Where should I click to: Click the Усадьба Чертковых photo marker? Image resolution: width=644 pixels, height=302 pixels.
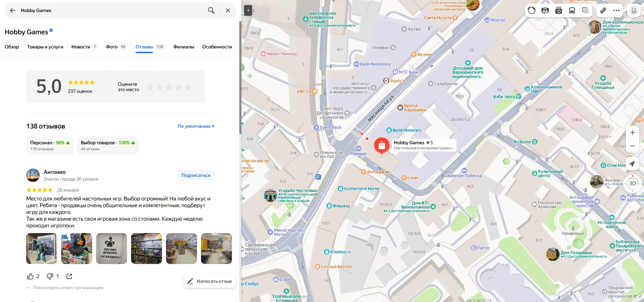coord(270,195)
